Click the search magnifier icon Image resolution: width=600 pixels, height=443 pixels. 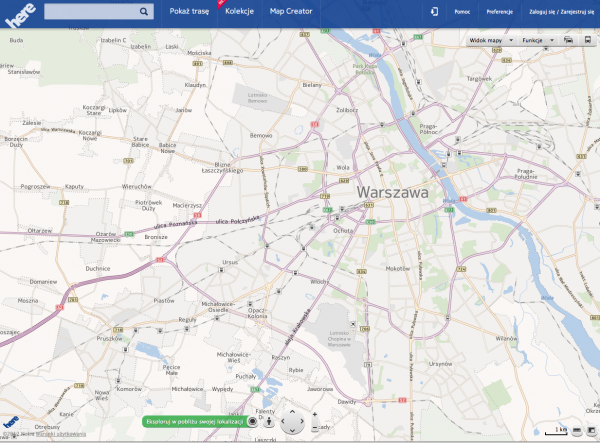coord(145,12)
